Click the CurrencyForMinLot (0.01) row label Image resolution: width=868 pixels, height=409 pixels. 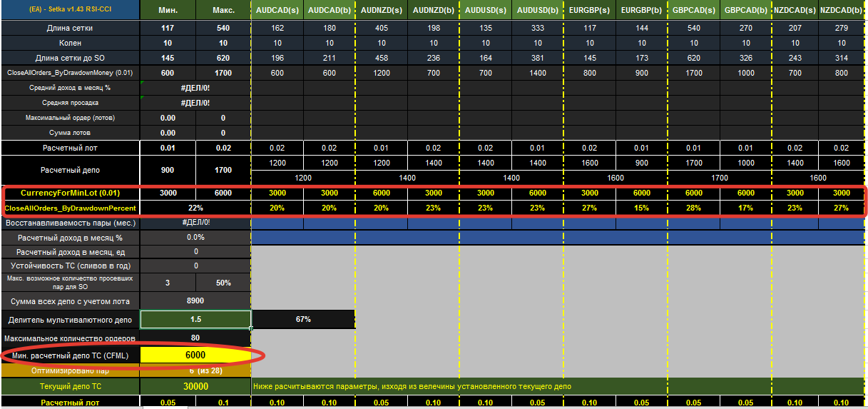(70, 193)
